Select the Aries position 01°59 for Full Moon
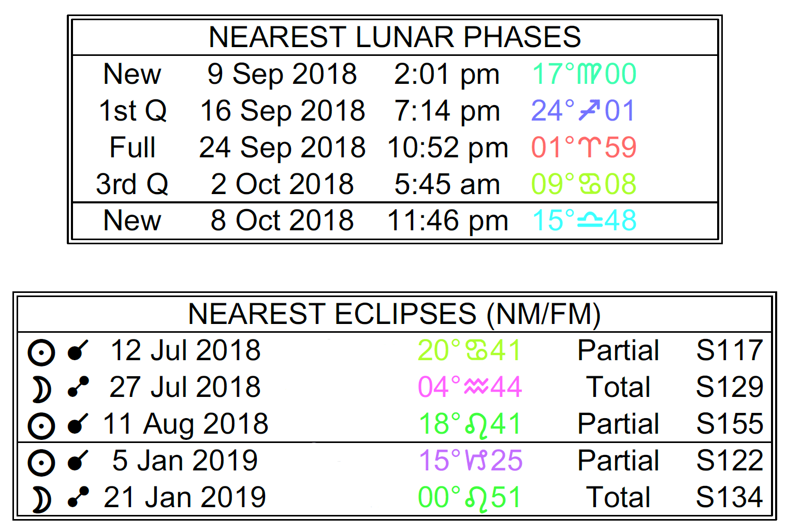The width and height of the screenshot is (786, 532). pyautogui.click(x=584, y=147)
